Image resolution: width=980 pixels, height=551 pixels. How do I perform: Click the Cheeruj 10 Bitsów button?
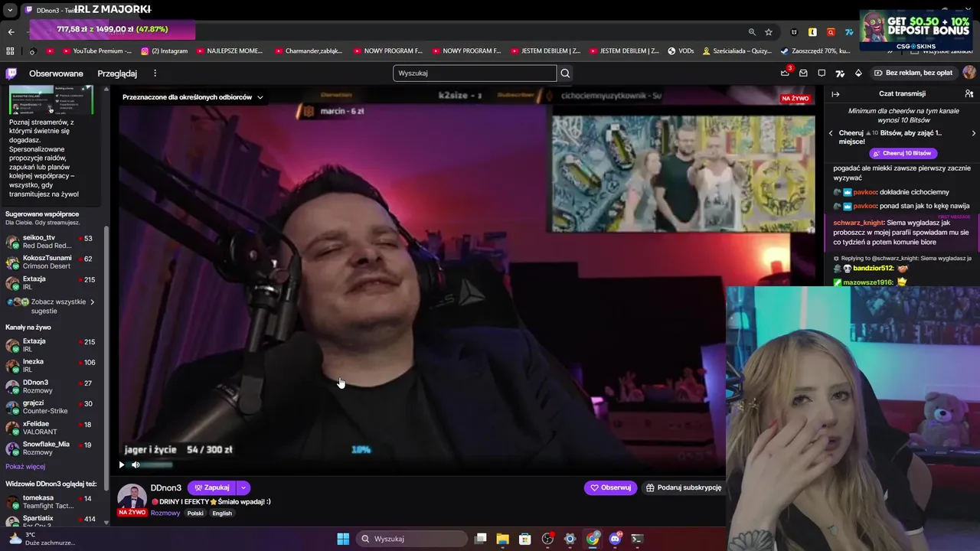902,153
